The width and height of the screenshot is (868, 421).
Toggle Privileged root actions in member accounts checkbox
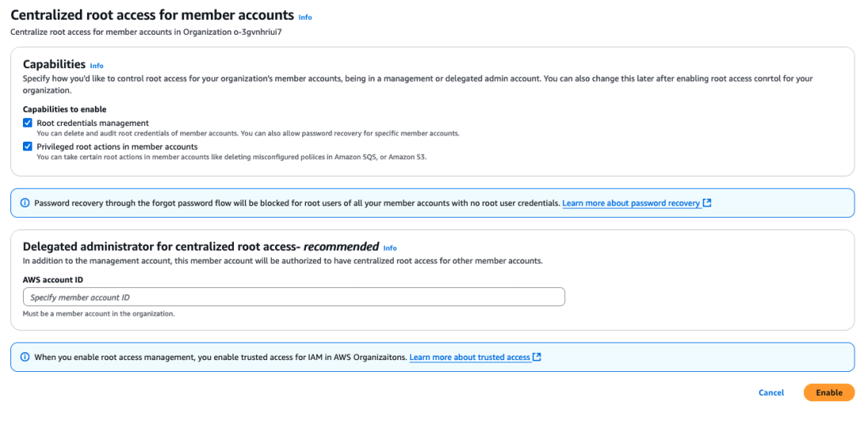(x=28, y=146)
